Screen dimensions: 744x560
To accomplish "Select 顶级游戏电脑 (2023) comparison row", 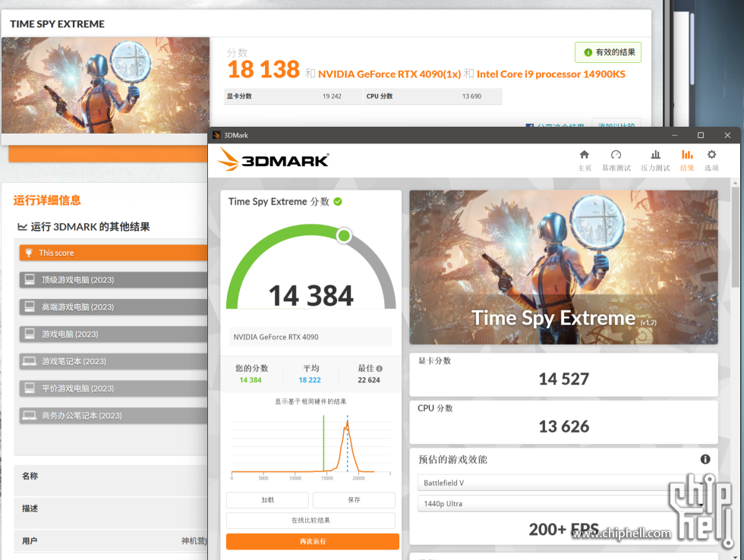I will tap(114, 280).
